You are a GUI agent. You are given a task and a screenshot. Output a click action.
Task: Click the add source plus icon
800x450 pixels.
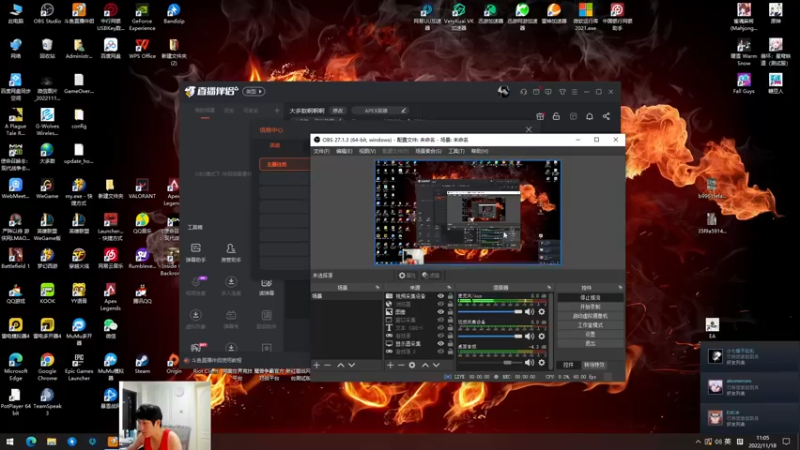[390, 365]
